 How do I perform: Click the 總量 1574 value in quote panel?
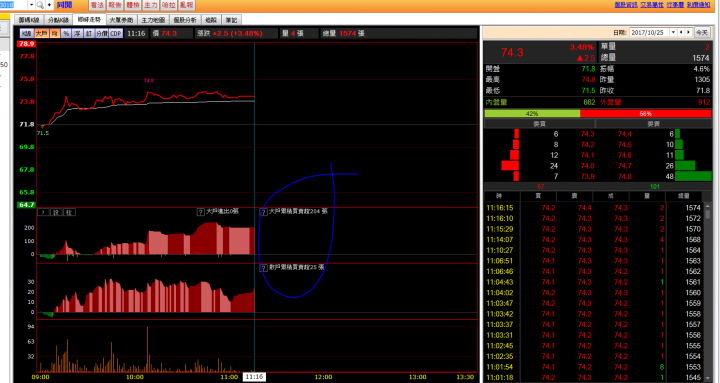pos(701,58)
